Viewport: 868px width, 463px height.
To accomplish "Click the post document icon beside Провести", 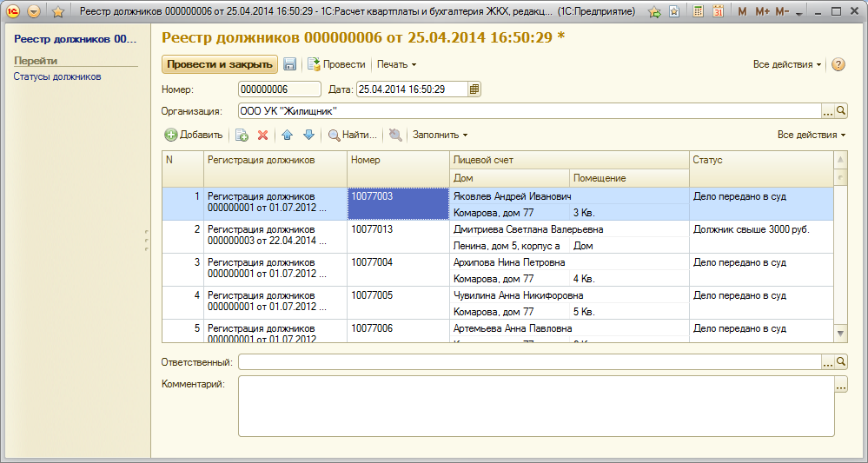I will 314,65.
